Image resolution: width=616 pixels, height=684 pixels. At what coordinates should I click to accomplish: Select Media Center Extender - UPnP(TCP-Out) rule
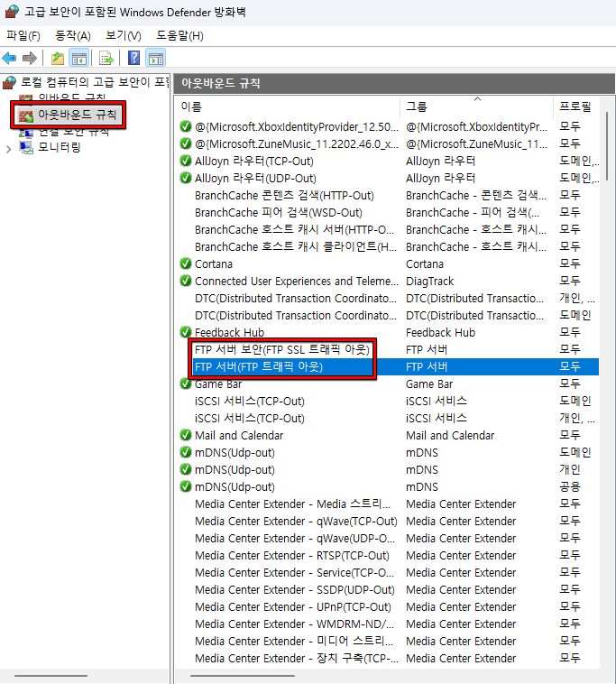point(293,606)
